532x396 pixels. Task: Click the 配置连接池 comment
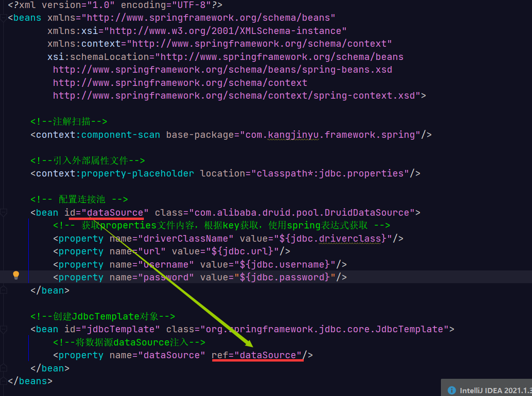pyautogui.click(x=79, y=199)
